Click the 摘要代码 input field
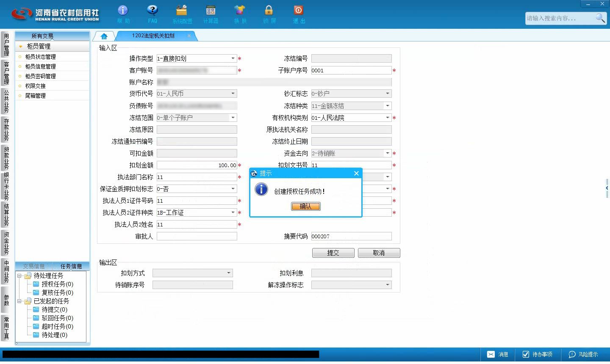The height and width of the screenshot is (364, 610). pyautogui.click(x=352, y=236)
